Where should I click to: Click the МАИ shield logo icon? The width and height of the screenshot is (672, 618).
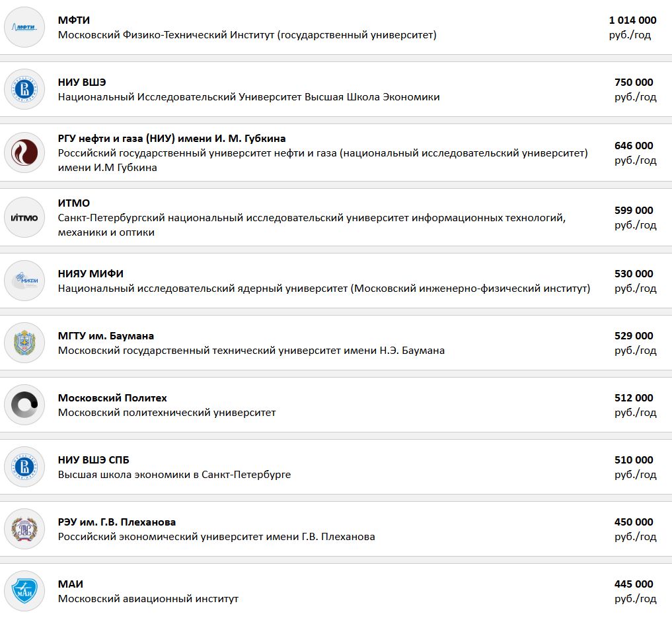[x=24, y=591]
